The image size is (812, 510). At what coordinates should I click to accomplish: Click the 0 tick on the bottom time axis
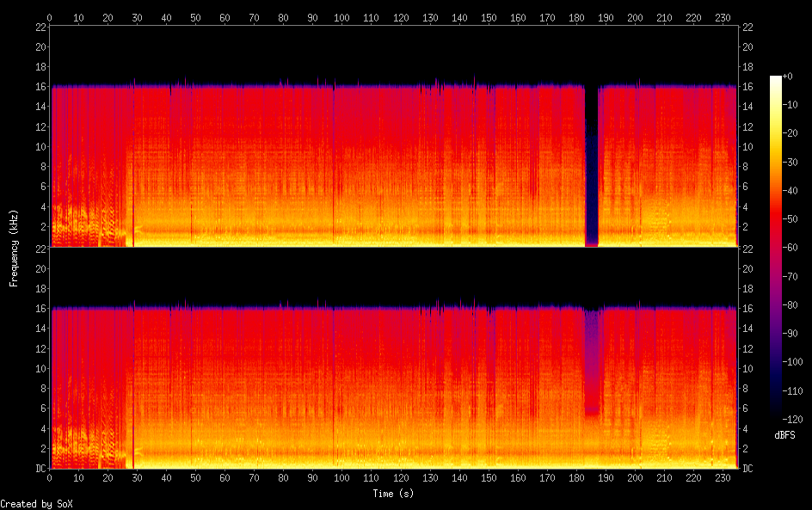click(50, 477)
